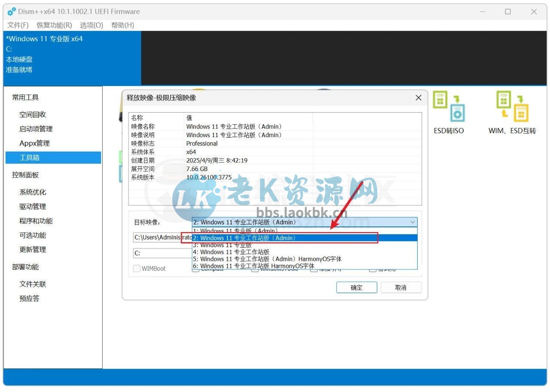550x392 pixels.
Task: Open the 帮助(H) menu
Action: (x=122, y=25)
